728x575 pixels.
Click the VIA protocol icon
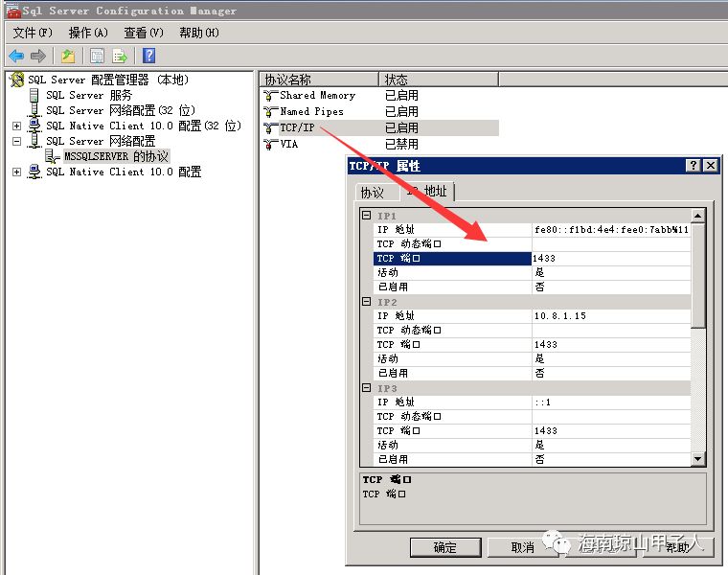tap(270, 144)
